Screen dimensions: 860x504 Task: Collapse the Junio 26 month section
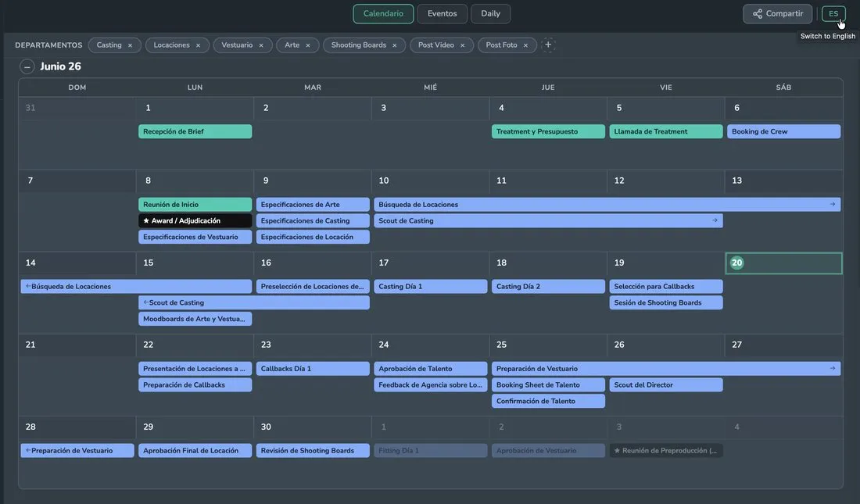pos(27,67)
